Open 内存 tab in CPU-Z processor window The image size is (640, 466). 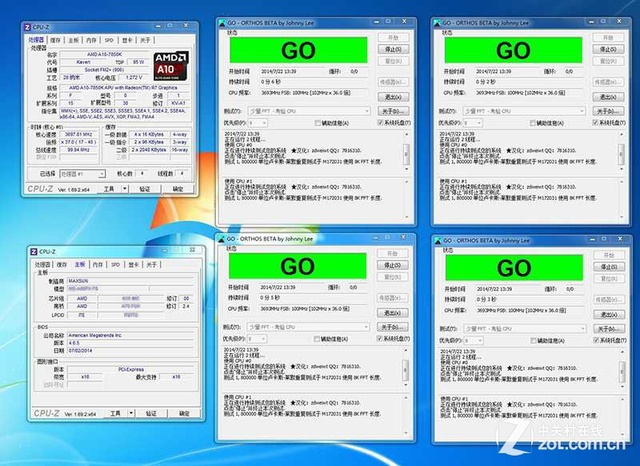coord(91,40)
